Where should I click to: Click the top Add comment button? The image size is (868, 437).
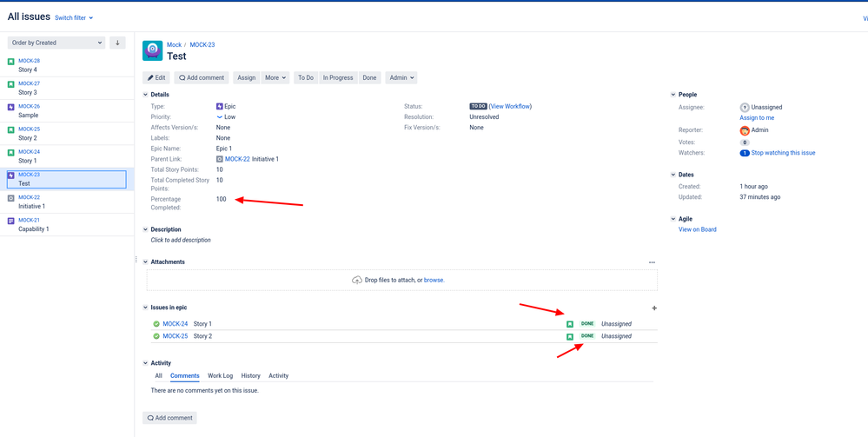[202, 77]
